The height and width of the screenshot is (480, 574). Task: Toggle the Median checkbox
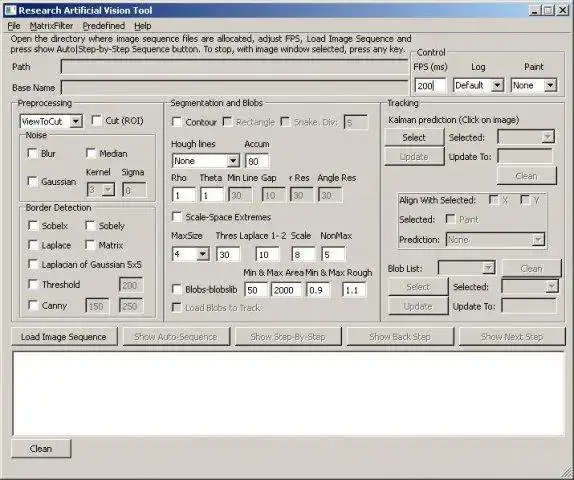click(90, 153)
